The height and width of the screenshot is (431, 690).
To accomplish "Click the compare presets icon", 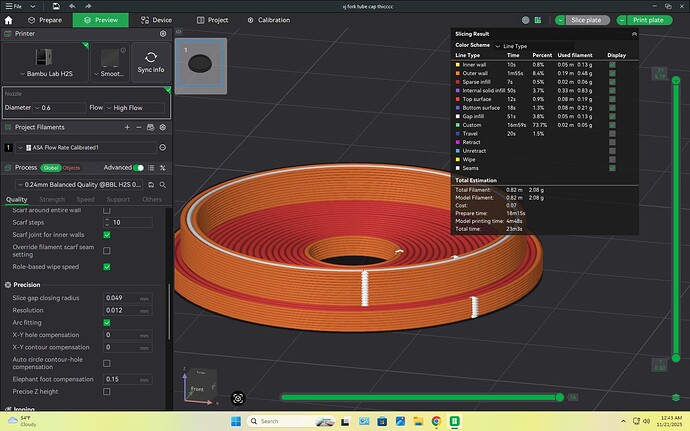I will (x=162, y=168).
